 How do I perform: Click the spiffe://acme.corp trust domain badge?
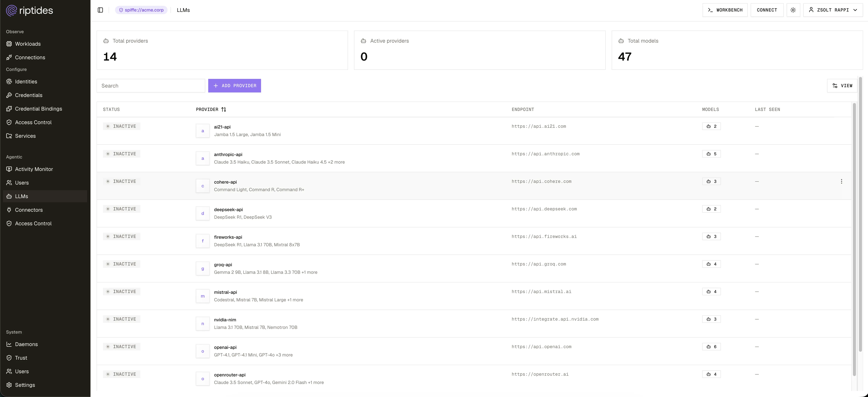pyautogui.click(x=141, y=10)
